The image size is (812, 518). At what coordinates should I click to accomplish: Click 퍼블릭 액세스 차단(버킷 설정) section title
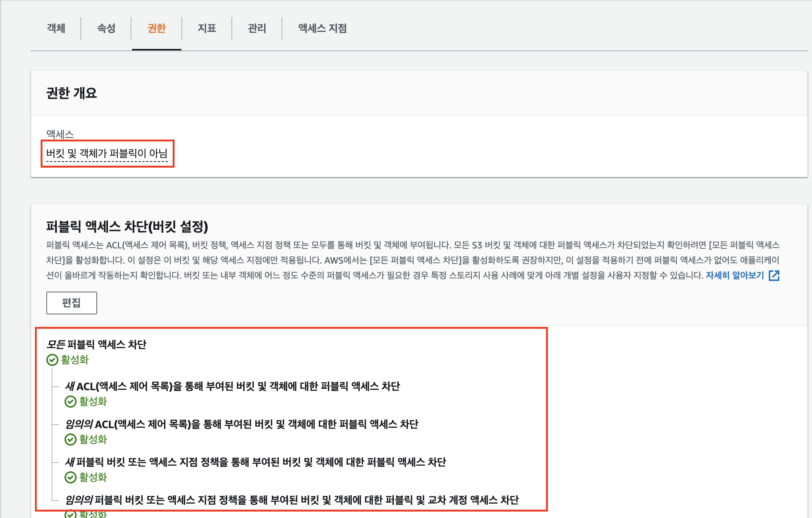pyautogui.click(x=127, y=226)
